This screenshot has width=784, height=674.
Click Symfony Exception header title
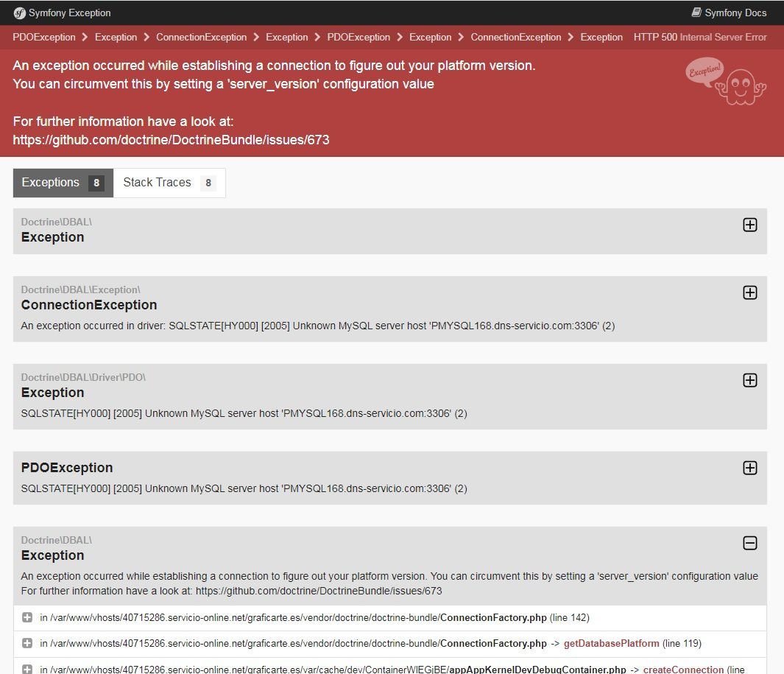tap(69, 13)
